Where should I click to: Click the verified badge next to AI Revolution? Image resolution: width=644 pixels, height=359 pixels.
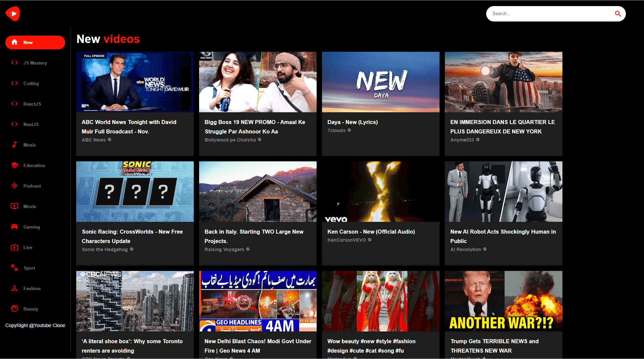point(485,249)
